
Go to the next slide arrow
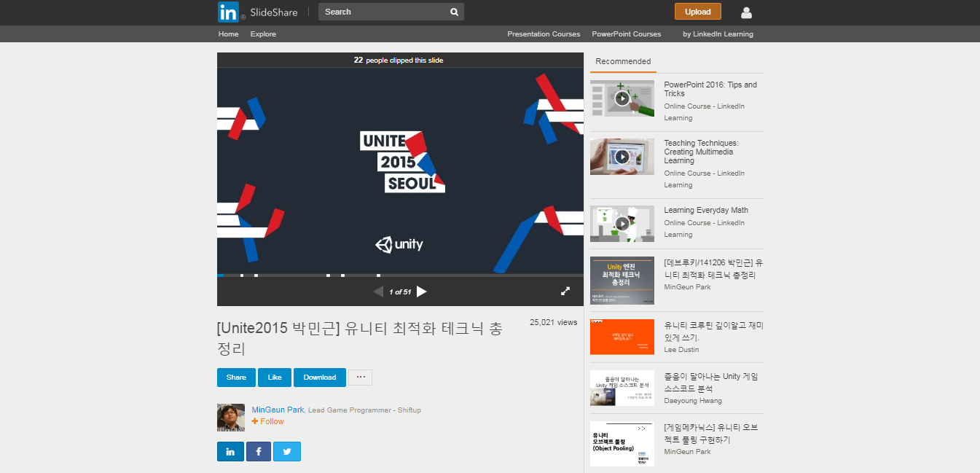click(x=422, y=292)
